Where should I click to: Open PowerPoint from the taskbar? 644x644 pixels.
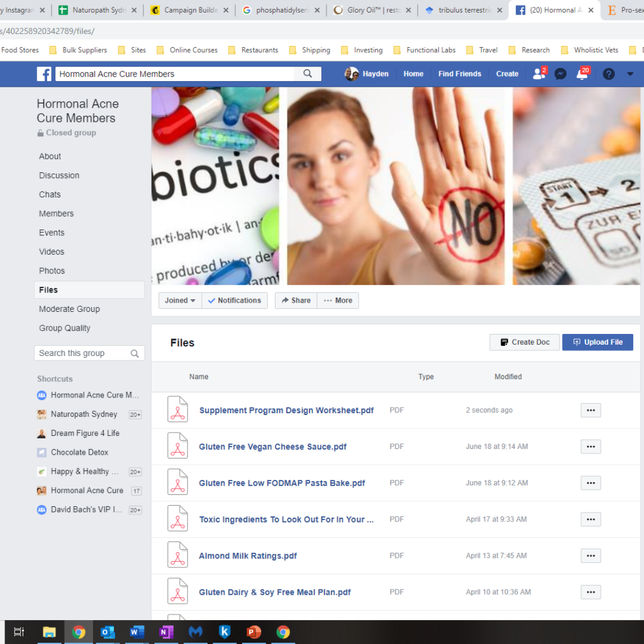253,632
